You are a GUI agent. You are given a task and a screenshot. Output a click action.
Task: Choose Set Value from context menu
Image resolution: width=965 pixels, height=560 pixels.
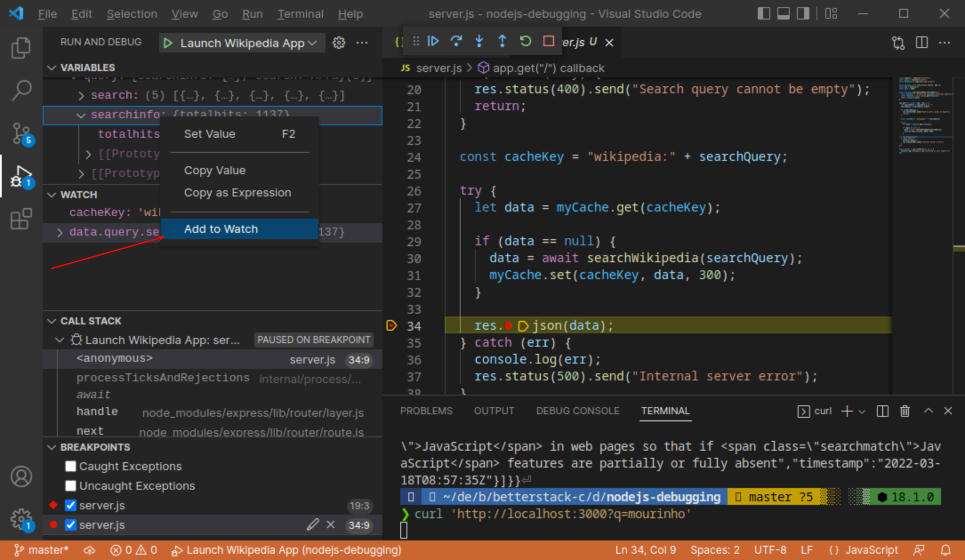click(239, 134)
